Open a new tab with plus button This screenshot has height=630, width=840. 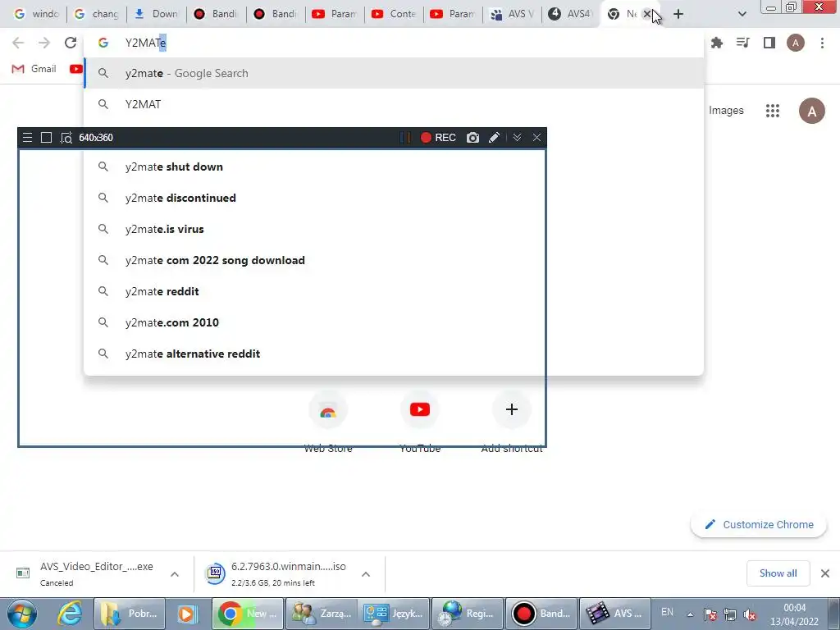(678, 14)
